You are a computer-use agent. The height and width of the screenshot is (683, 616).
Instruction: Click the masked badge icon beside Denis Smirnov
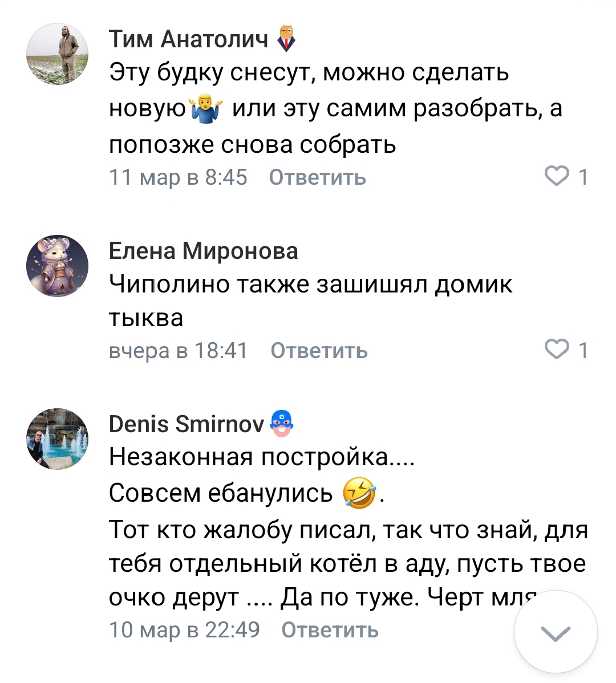click(x=280, y=424)
